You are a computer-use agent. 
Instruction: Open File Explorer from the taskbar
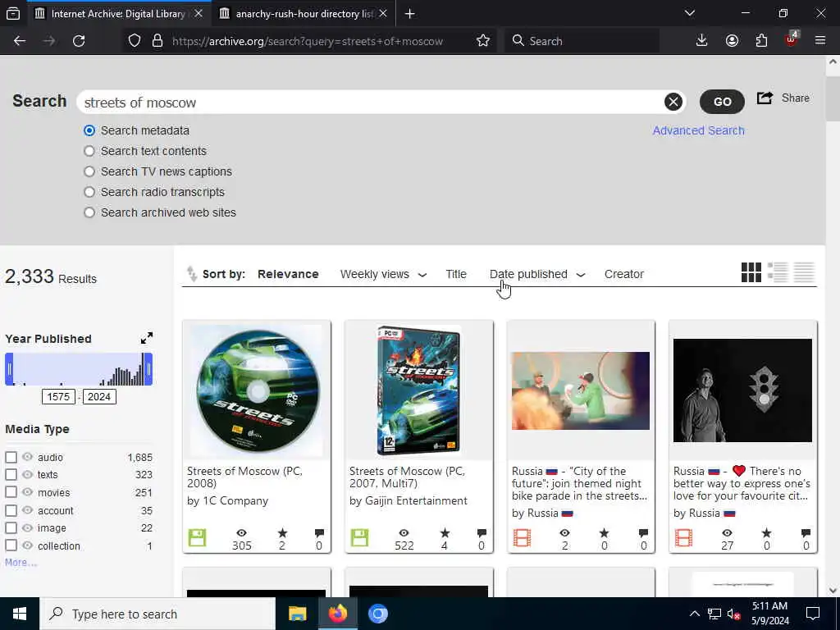[297, 614]
